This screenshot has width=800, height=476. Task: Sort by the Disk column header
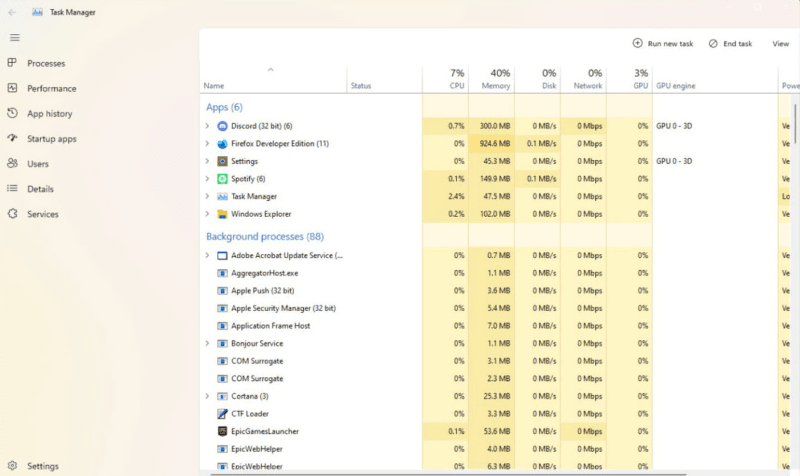[537, 79]
